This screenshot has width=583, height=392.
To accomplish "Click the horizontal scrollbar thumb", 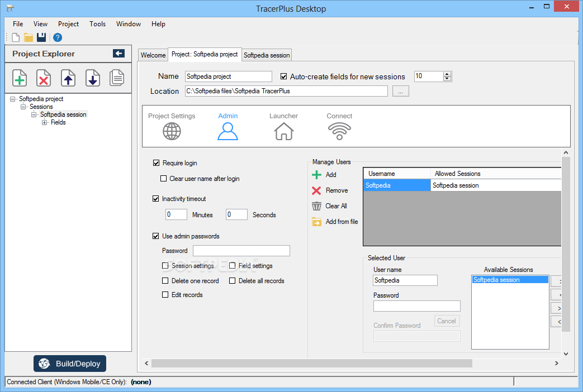I will pos(311,363).
